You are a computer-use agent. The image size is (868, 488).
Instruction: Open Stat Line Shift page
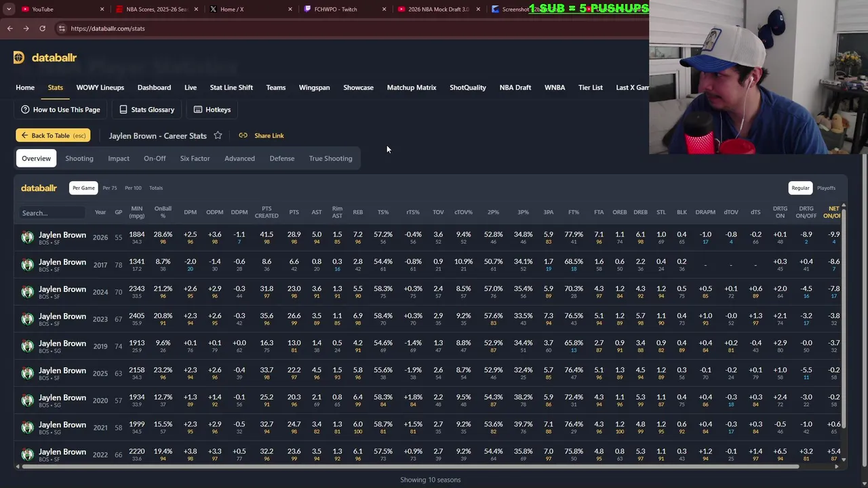tap(231, 87)
